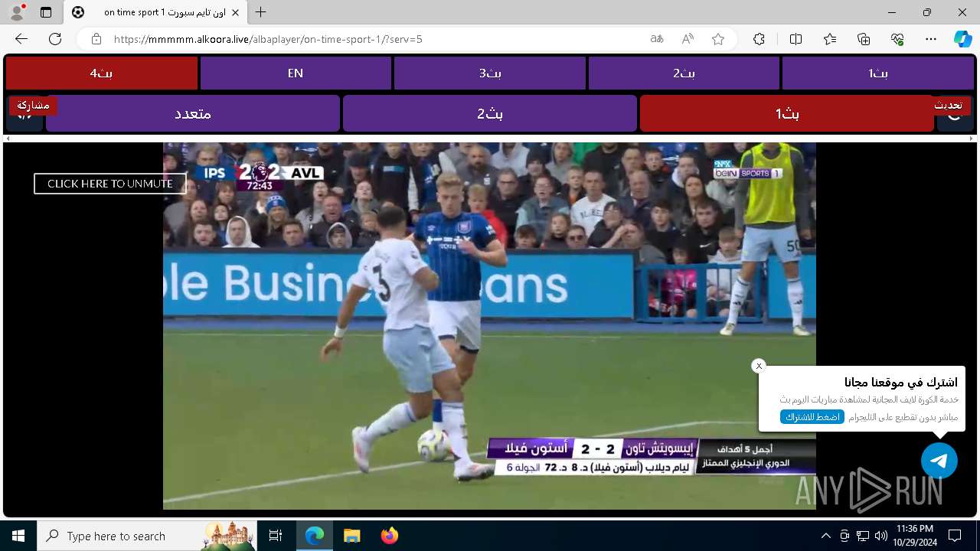This screenshot has height=551, width=980.
Task: Open Read aloud in address bar
Action: click(x=688, y=39)
